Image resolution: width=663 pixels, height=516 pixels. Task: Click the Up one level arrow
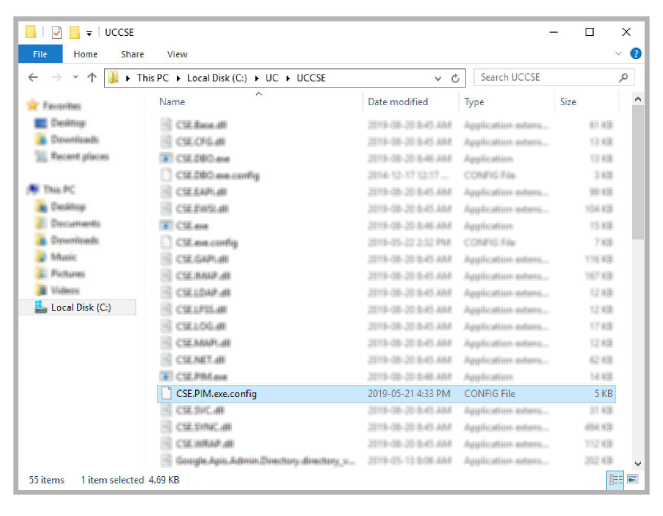pos(92,78)
